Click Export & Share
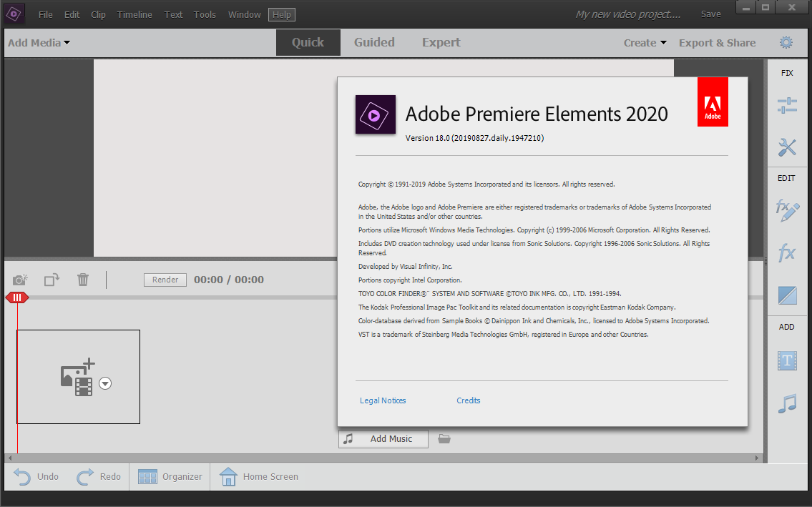This screenshot has width=812, height=507. click(718, 43)
